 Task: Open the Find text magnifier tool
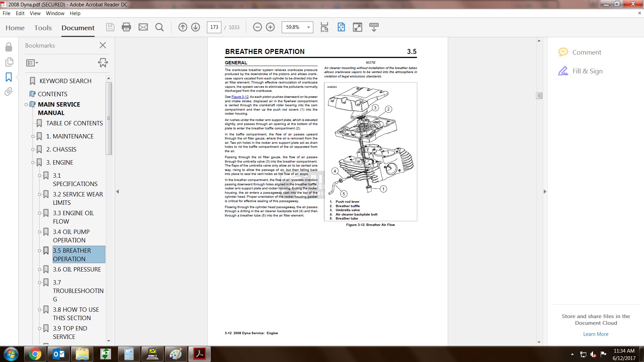(159, 27)
